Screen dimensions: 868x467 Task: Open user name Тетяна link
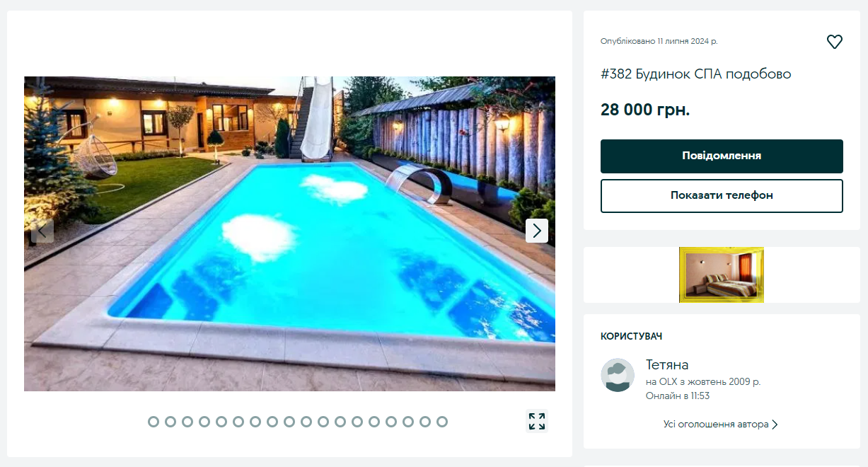667,365
